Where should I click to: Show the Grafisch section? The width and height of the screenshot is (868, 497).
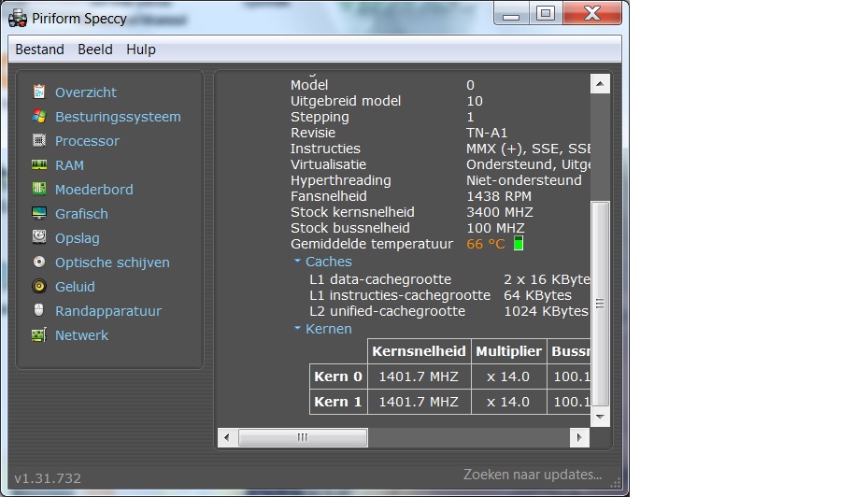[81, 214]
